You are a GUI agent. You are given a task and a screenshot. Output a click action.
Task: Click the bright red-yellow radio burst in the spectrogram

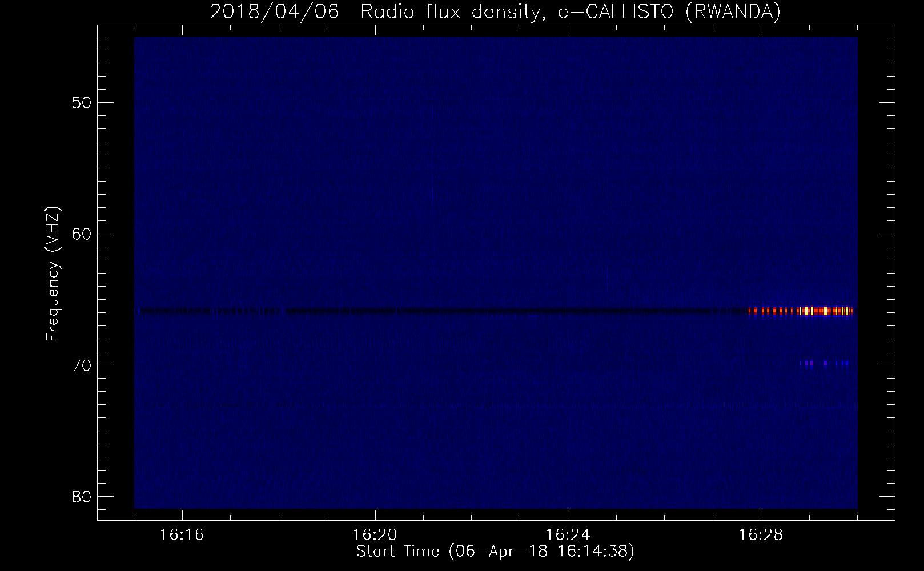[x=801, y=311]
